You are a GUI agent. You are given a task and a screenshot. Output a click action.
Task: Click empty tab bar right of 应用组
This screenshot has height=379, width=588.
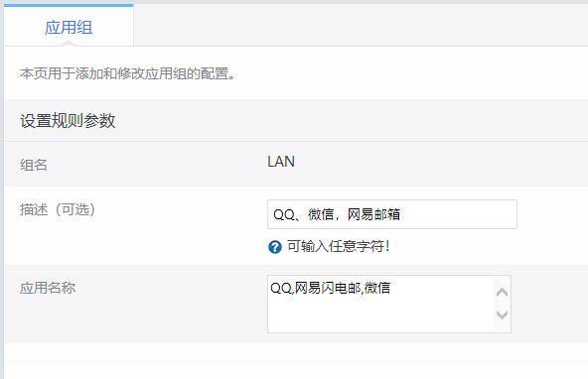(361, 25)
